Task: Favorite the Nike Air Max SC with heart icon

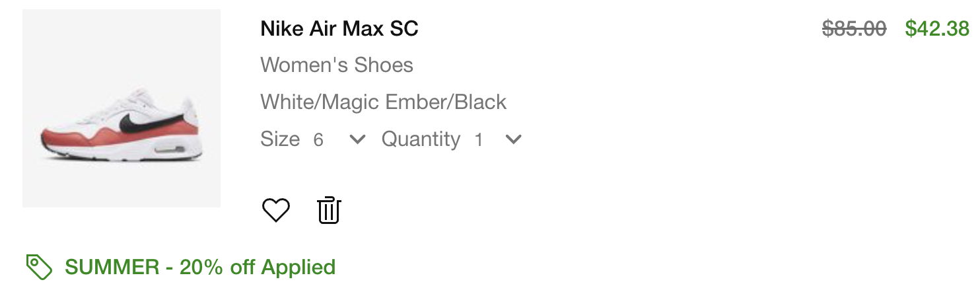Action: tap(276, 210)
